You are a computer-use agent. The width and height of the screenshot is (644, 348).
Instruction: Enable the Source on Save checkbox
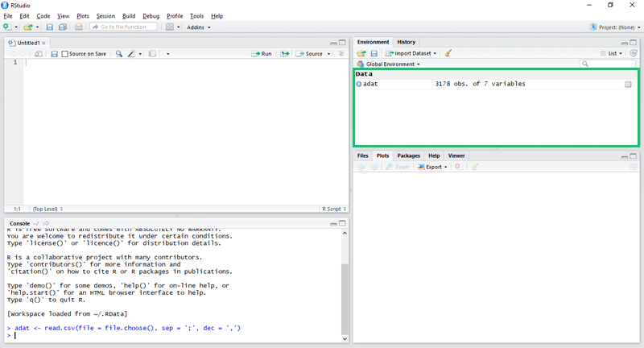[64, 54]
